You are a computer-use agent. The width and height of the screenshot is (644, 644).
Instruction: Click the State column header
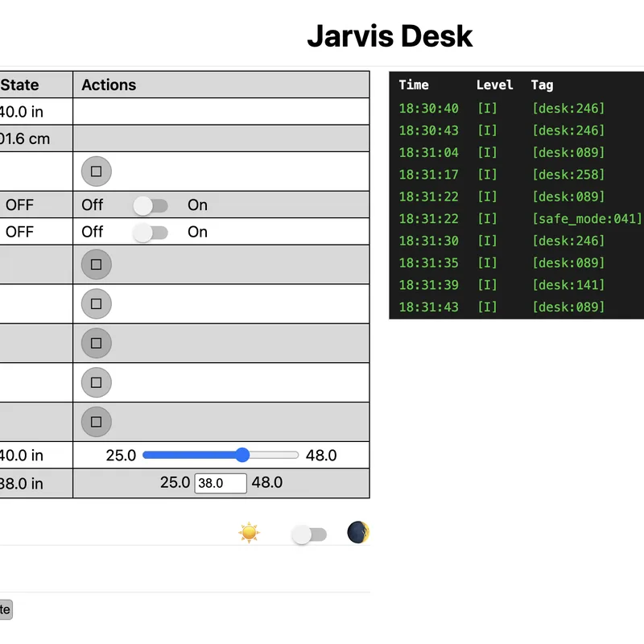(x=19, y=85)
